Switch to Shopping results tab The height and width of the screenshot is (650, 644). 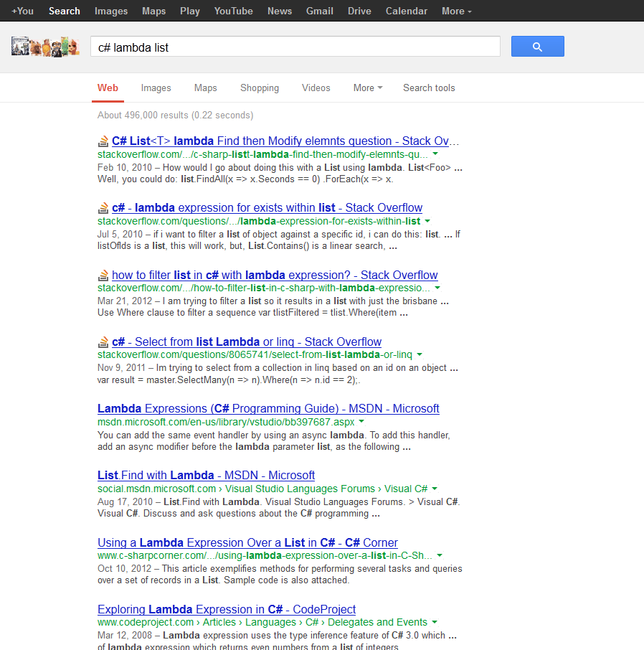260,88
